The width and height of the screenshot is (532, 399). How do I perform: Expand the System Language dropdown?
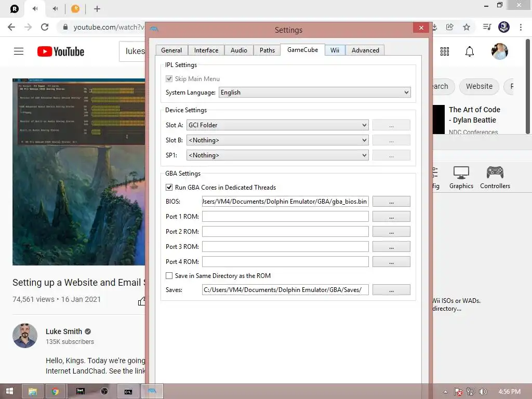coord(314,92)
